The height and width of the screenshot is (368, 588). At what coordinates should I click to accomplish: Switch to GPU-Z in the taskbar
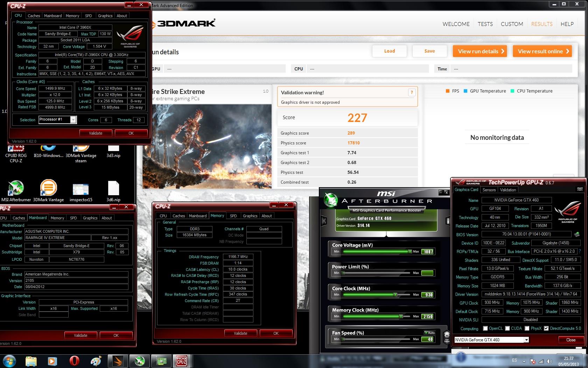point(161,361)
